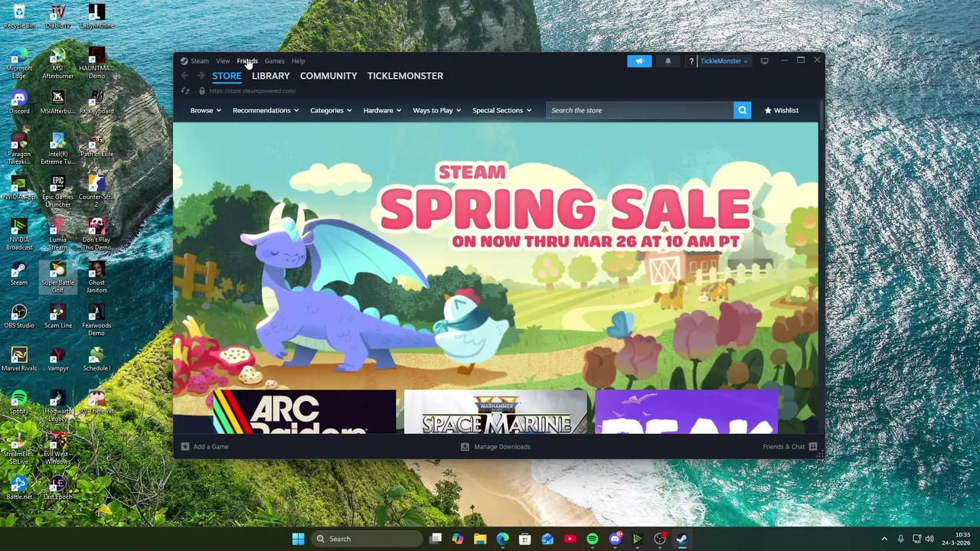Viewport: 980px width, 551px height.
Task: Click the question mark help icon
Action: (x=691, y=61)
